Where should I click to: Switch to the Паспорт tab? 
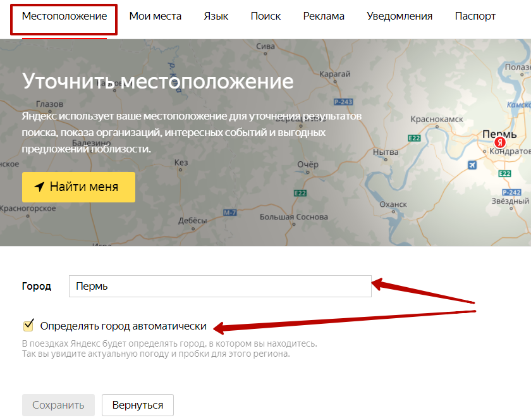pos(475,16)
